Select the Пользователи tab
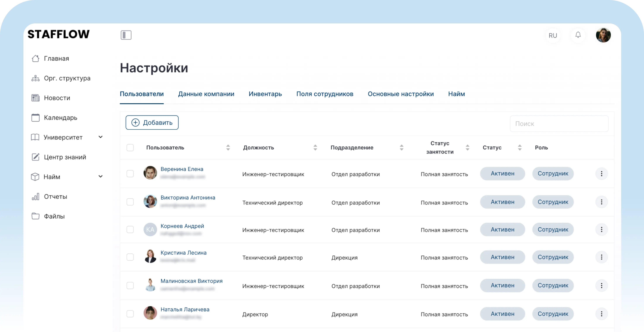 142,94
